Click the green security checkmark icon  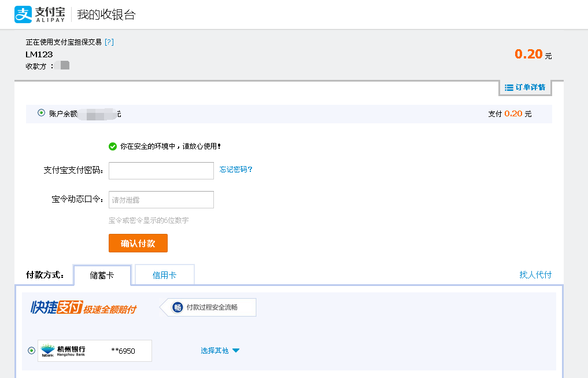coord(113,146)
